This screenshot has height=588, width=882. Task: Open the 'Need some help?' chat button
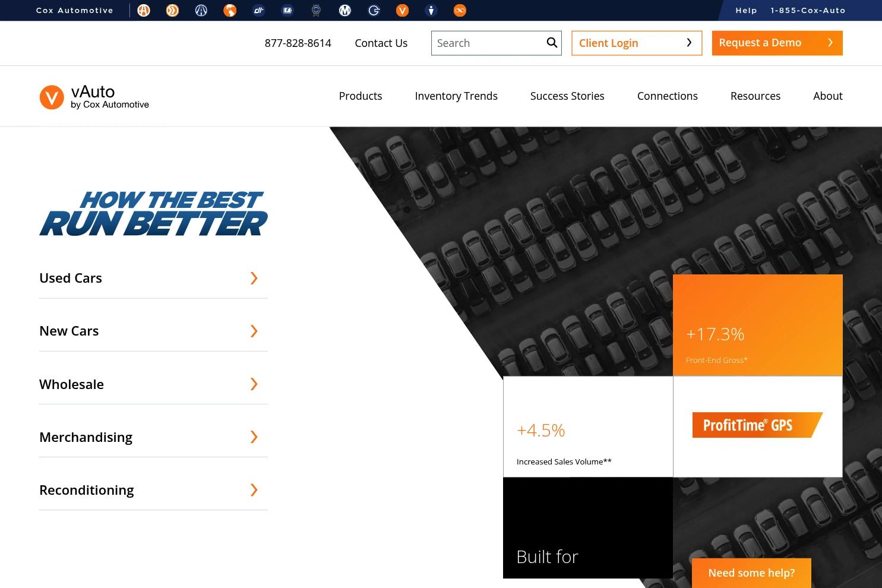click(751, 573)
